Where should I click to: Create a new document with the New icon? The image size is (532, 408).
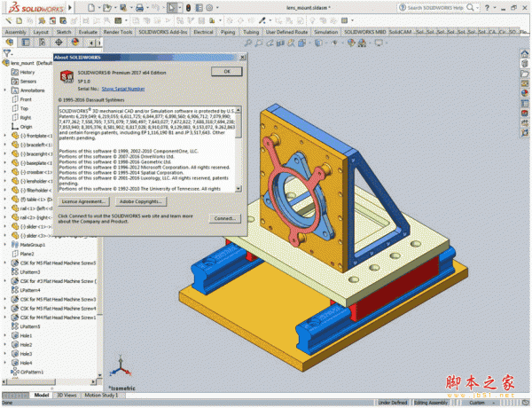click(91, 7)
